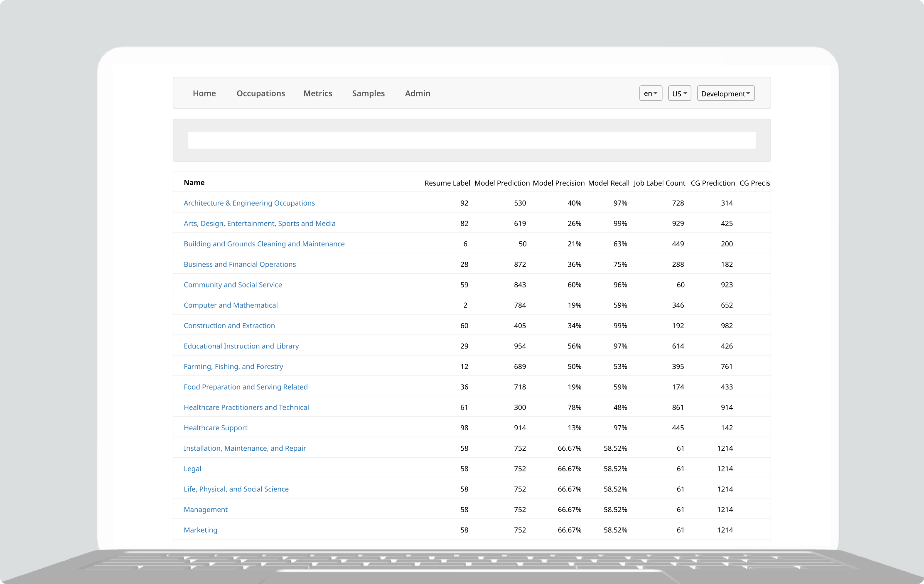Viewport: 924px width, 584px height.
Task: Open the US country dropdown
Action: (679, 93)
